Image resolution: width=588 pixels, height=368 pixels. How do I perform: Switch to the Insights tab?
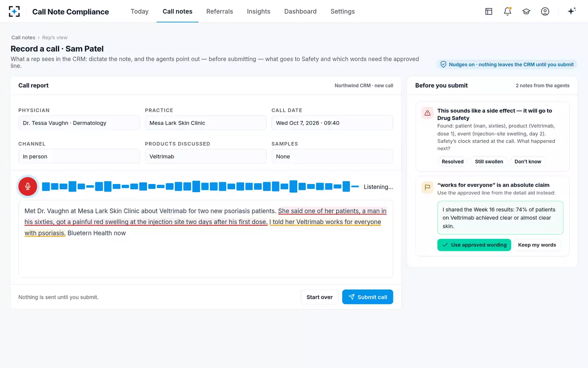click(258, 11)
